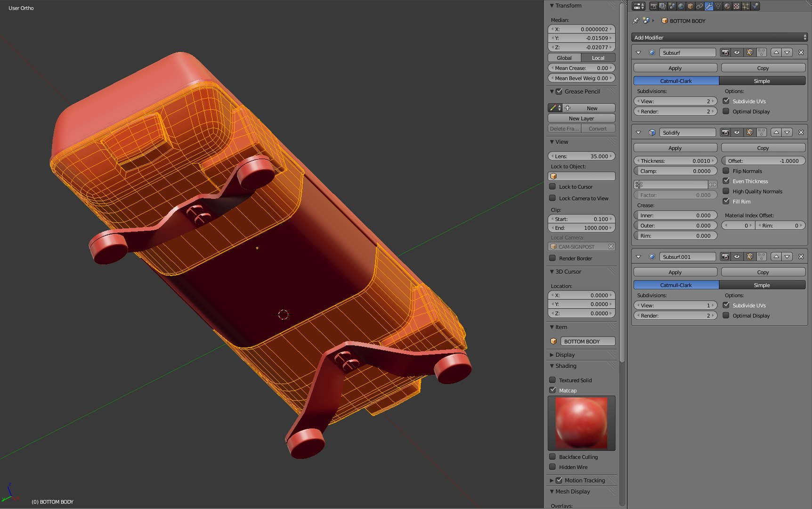Toggle Even Thickness in Solidify modifier
The image size is (812, 509).
726,181
